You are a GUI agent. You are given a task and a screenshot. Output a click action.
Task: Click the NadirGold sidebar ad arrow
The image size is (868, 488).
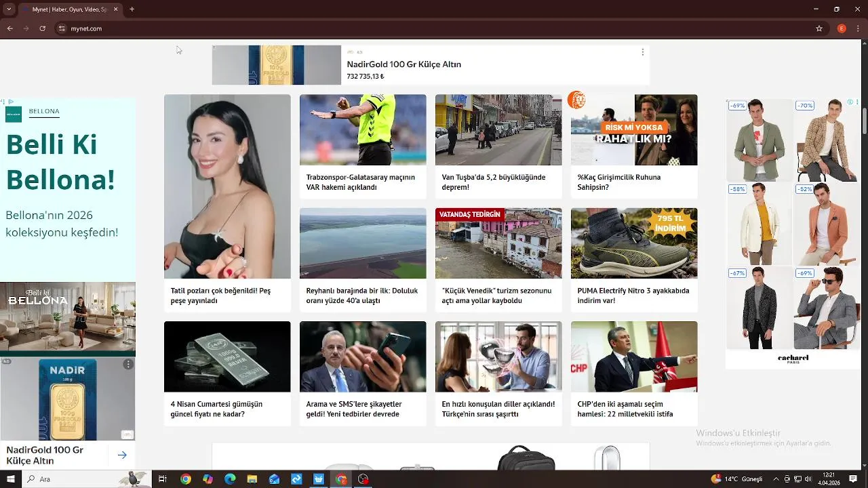[x=122, y=455]
